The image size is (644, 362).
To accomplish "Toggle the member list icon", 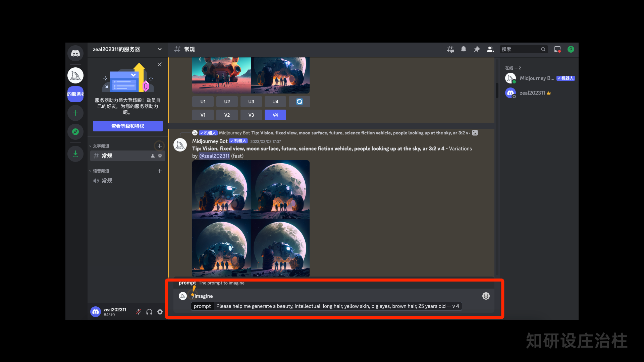I will pos(490,49).
